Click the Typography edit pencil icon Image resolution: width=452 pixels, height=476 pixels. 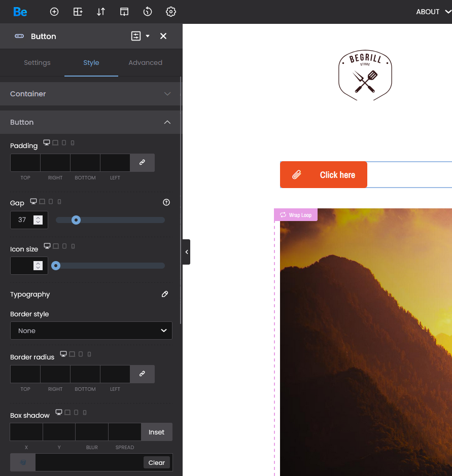point(165,294)
